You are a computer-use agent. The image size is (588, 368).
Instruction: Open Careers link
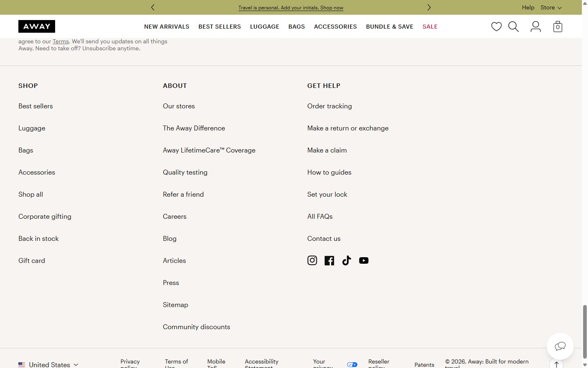pyautogui.click(x=175, y=216)
